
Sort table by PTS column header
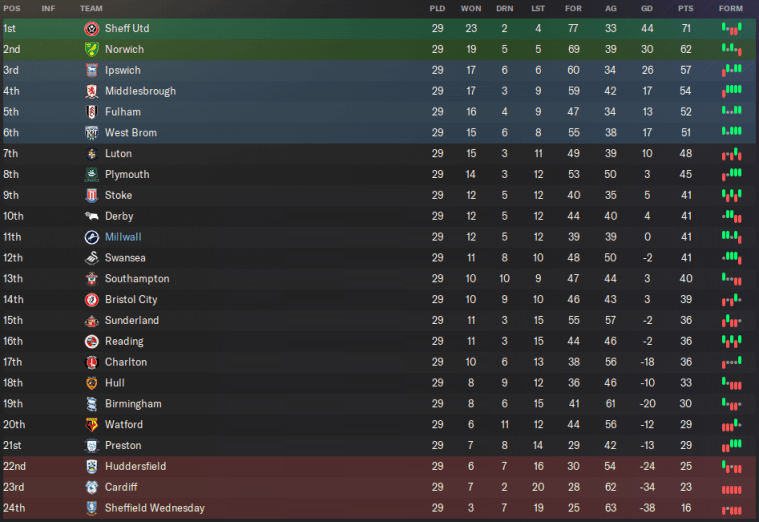coord(685,8)
